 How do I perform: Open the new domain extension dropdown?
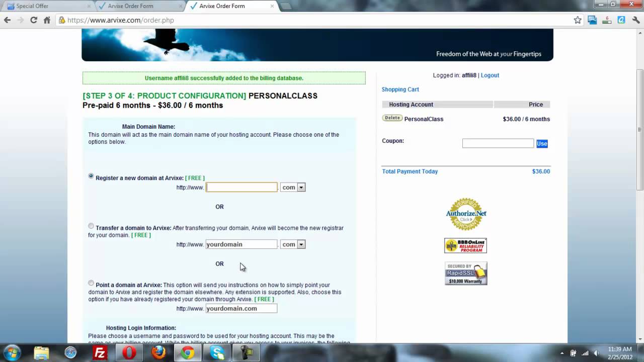click(293, 187)
